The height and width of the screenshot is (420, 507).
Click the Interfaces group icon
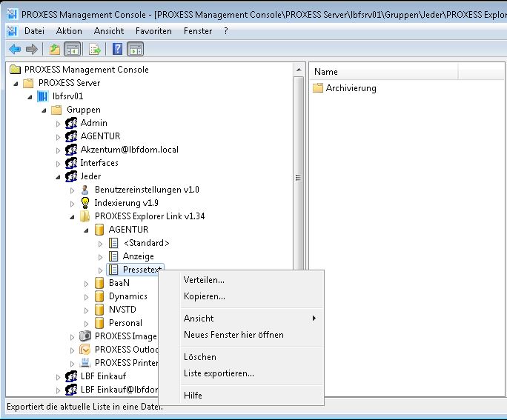[x=71, y=163]
